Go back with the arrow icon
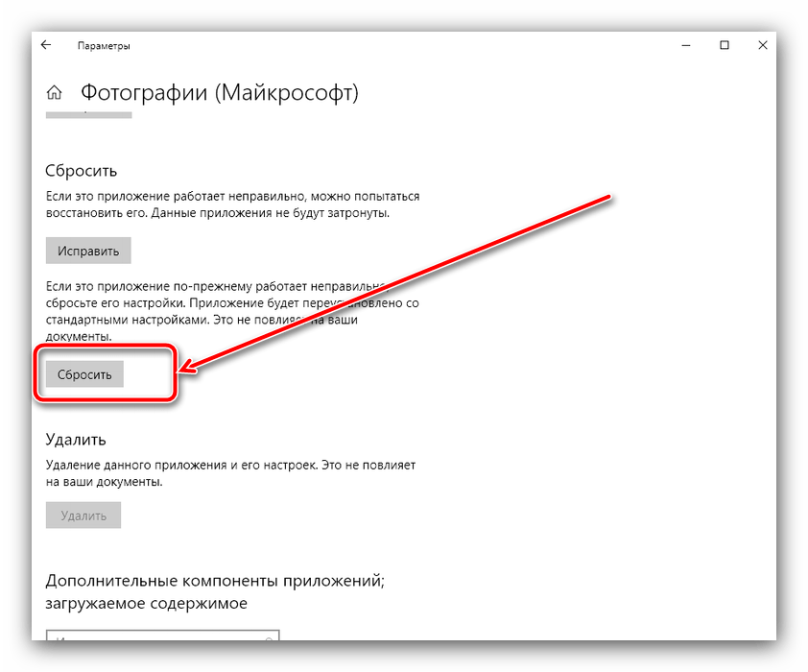This screenshot has width=808, height=672. pyautogui.click(x=46, y=45)
